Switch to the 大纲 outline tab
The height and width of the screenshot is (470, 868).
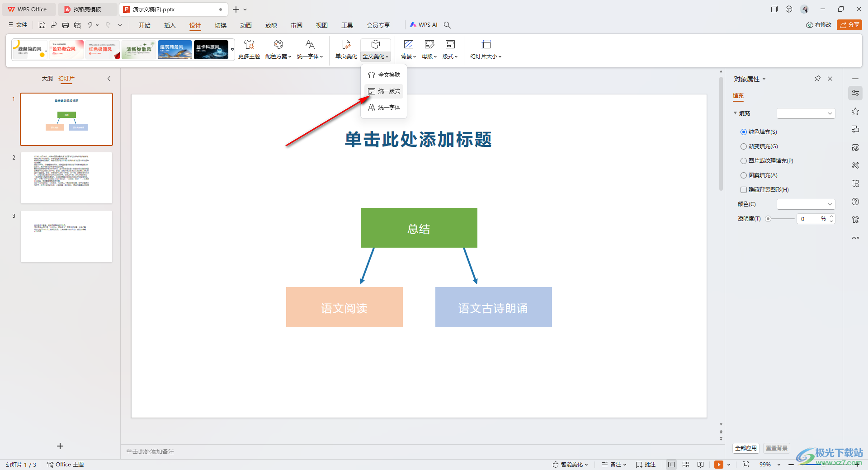pos(47,79)
